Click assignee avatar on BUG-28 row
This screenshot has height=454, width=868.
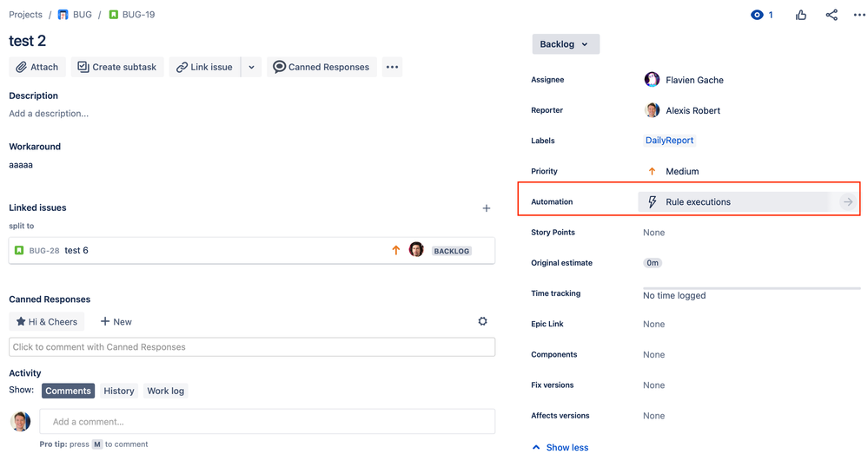point(416,250)
